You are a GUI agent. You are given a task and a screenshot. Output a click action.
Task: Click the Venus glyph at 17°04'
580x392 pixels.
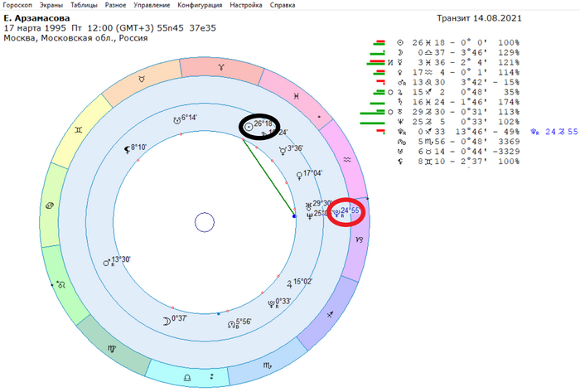(299, 176)
